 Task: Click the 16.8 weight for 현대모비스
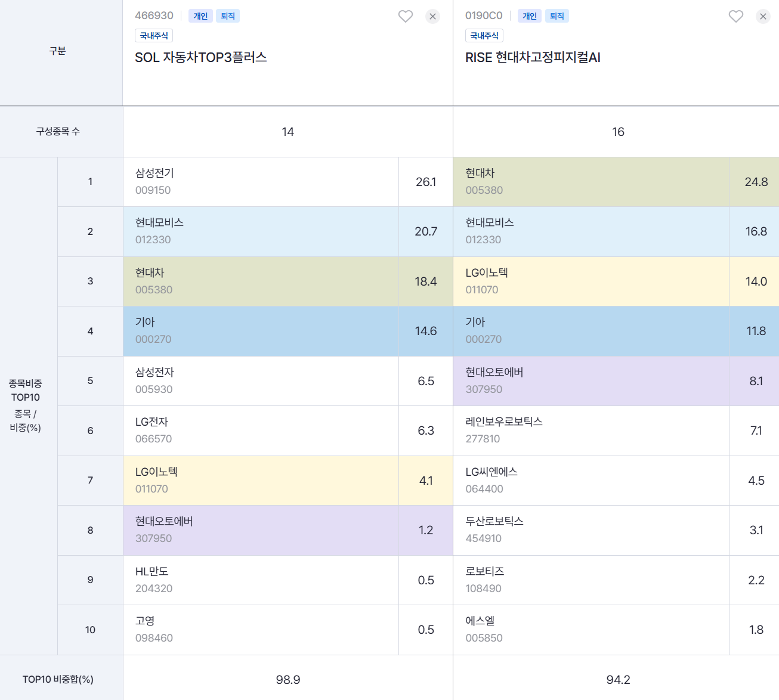756,231
